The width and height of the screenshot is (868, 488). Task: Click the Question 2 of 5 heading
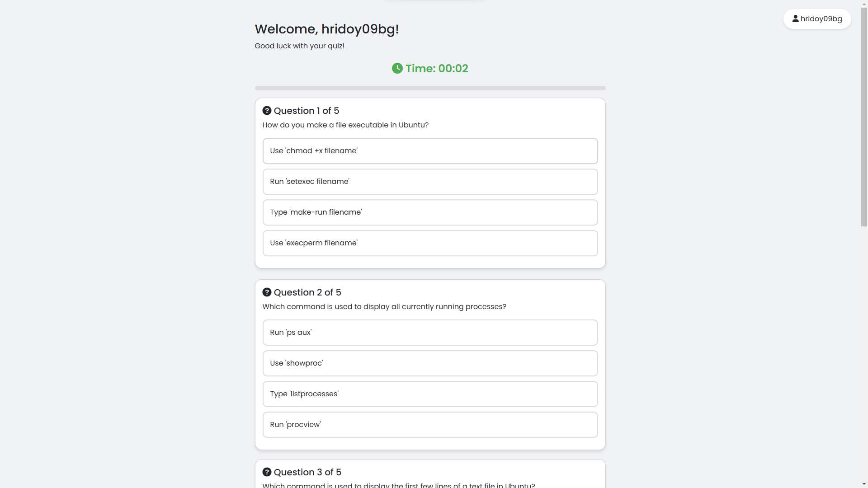point(307,292)
